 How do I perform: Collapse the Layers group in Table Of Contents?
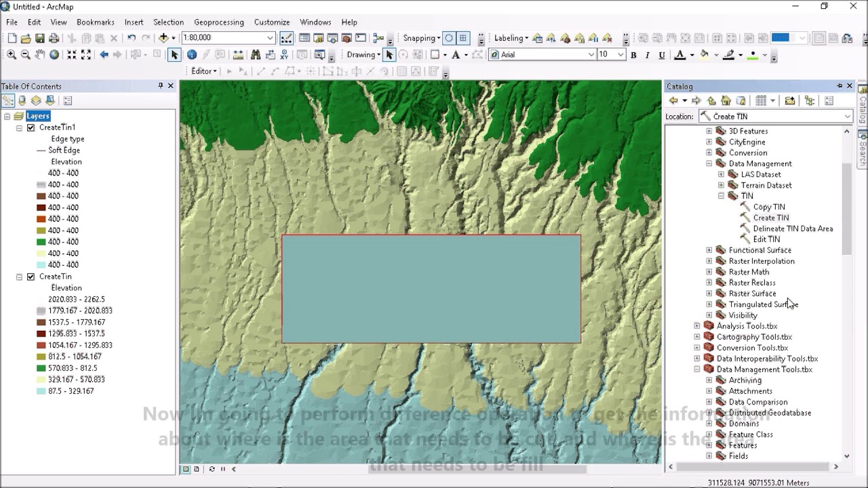(7, 117)
